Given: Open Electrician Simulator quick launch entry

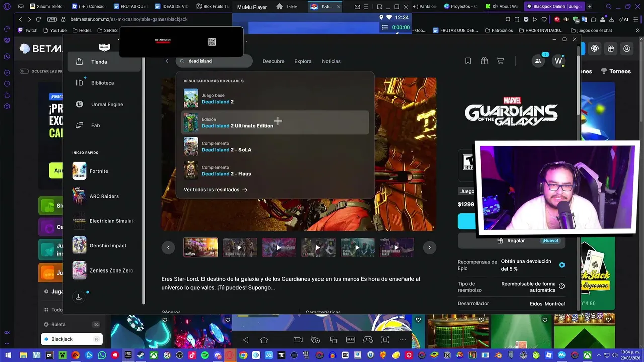Looking at the screenshot, I should point(104,221).
